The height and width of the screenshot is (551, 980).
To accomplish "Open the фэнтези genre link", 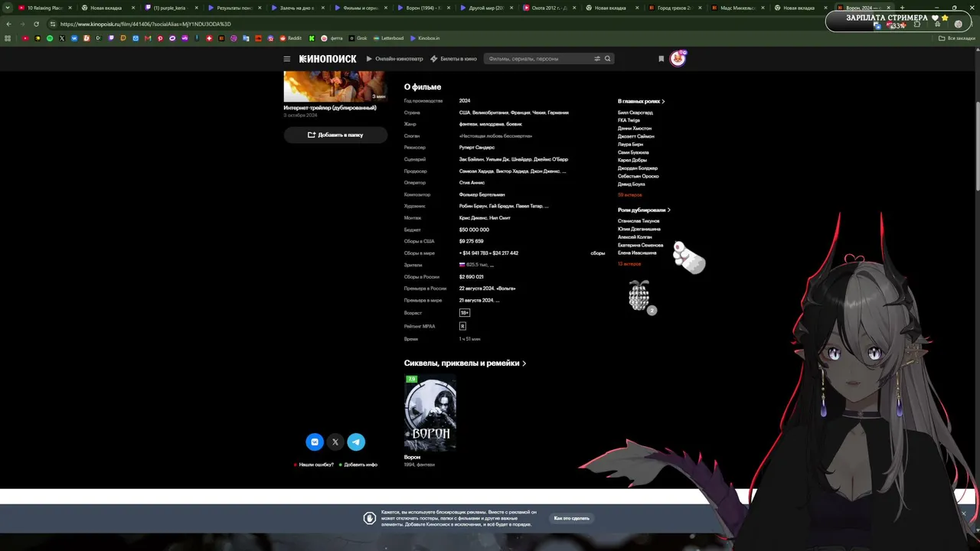I will [468, 124].
